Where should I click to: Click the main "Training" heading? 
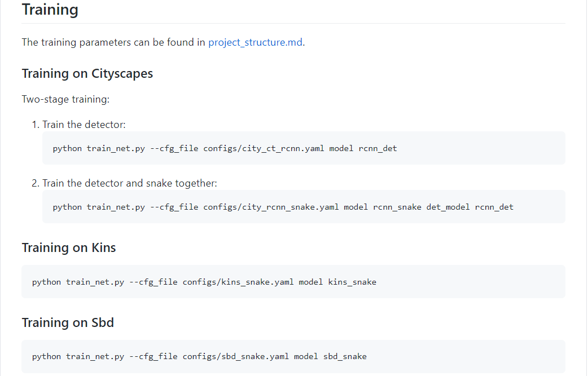pos(50,10)
